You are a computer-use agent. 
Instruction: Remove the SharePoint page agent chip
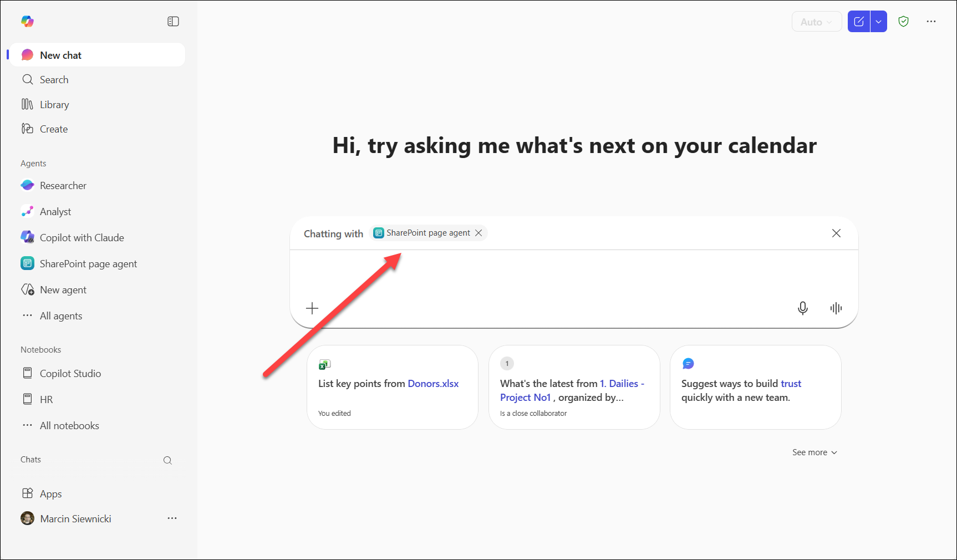[x=478, y=233]
